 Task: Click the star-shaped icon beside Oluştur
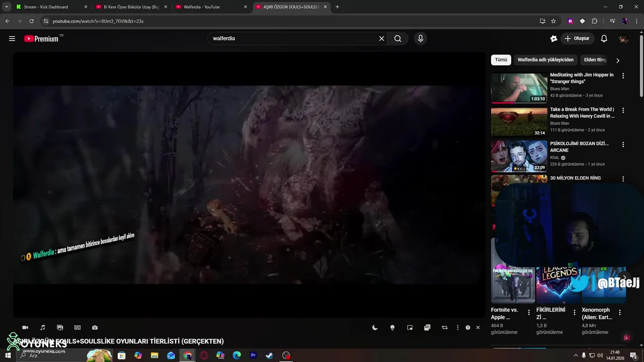coord(554,39)
